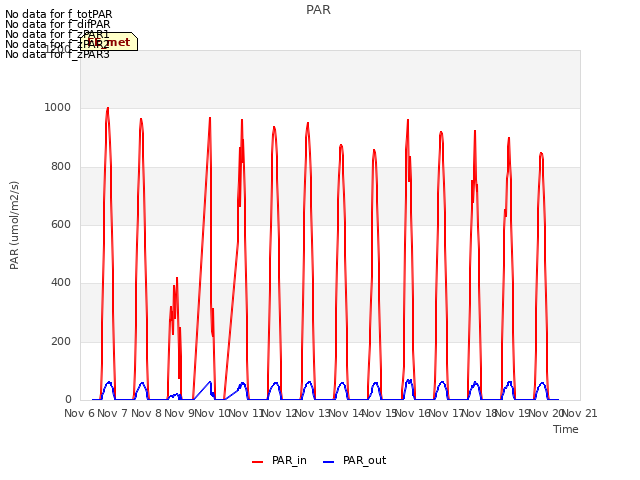
Task: Click the Nov 7 PAR_in peak near 1000
Action: pyautogui.click(x=108, y=109)
